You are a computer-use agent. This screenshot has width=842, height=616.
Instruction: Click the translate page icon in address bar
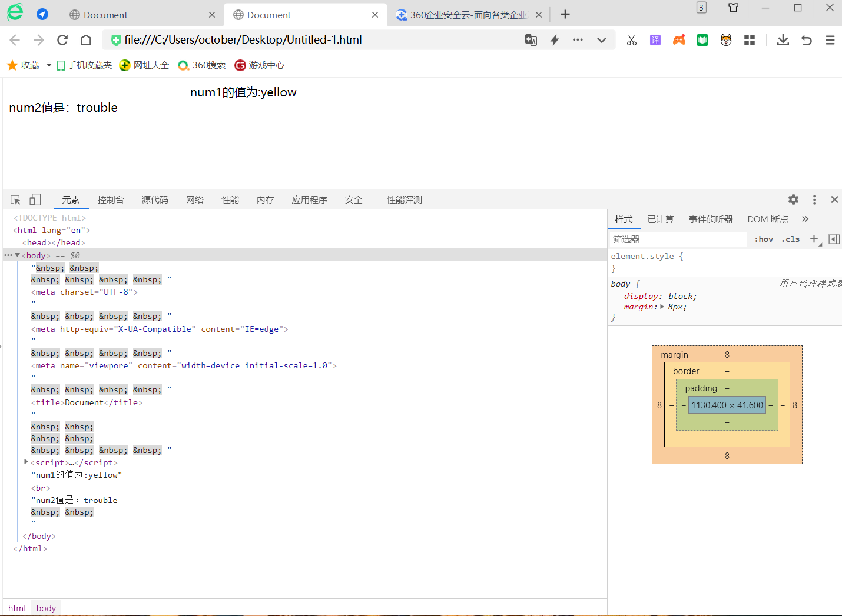pos(531,40)
